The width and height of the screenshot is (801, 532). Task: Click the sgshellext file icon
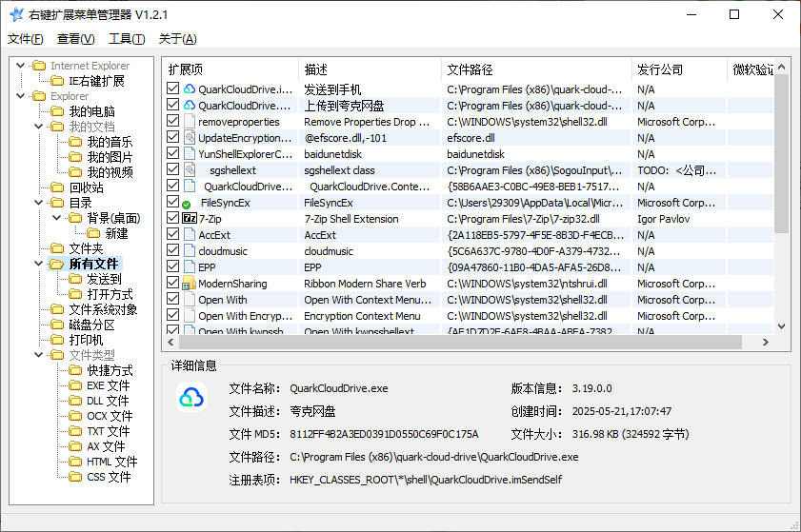(x=190, y=169)
